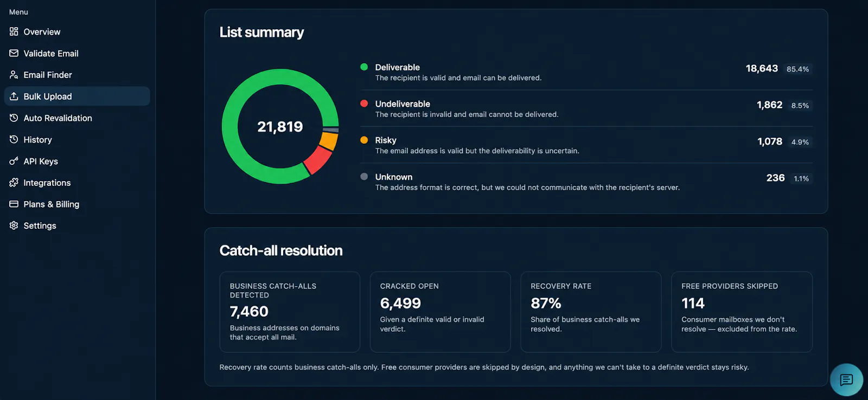868x400 pixels.
Task: Click the Cracked Open card label
Action: (410, 286)
